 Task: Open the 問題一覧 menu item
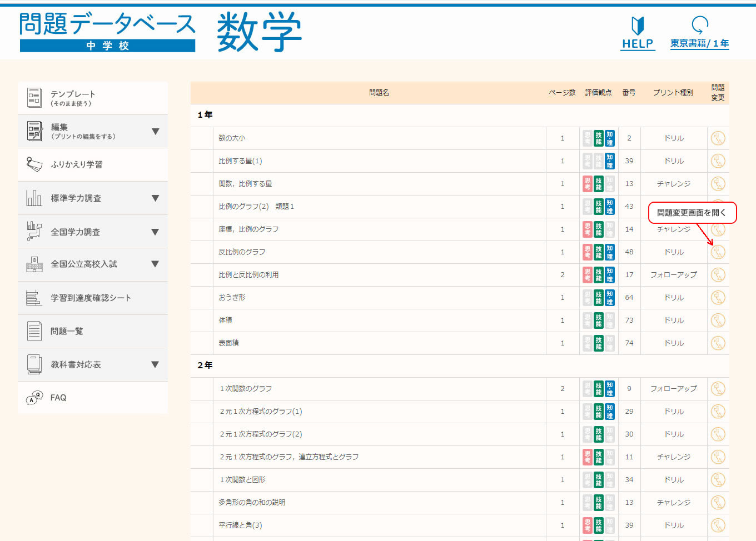point(93,331)
